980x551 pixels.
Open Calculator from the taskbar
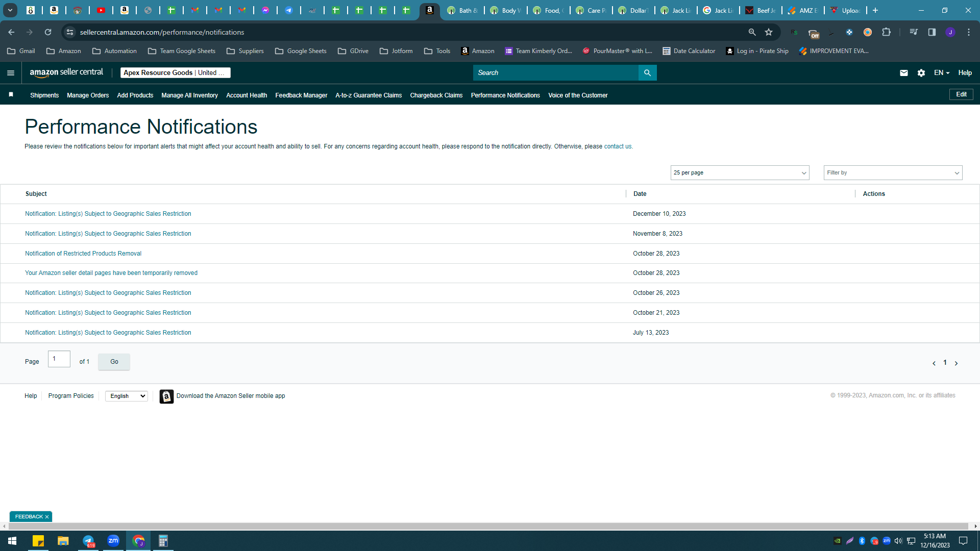(x=163, y=541)
